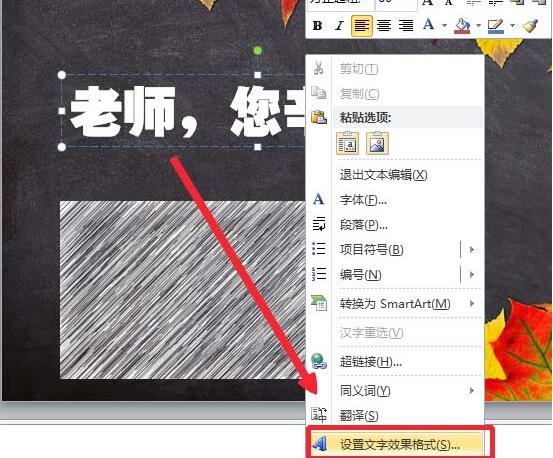The width and height of the screenshot is (553, 458).
Task: Open the font color dropdown arrow
Action: click(x=444, y=25)
